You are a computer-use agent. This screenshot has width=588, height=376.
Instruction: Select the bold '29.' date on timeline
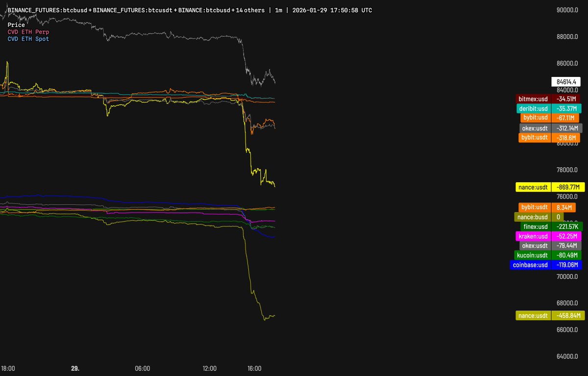point(75,368)
